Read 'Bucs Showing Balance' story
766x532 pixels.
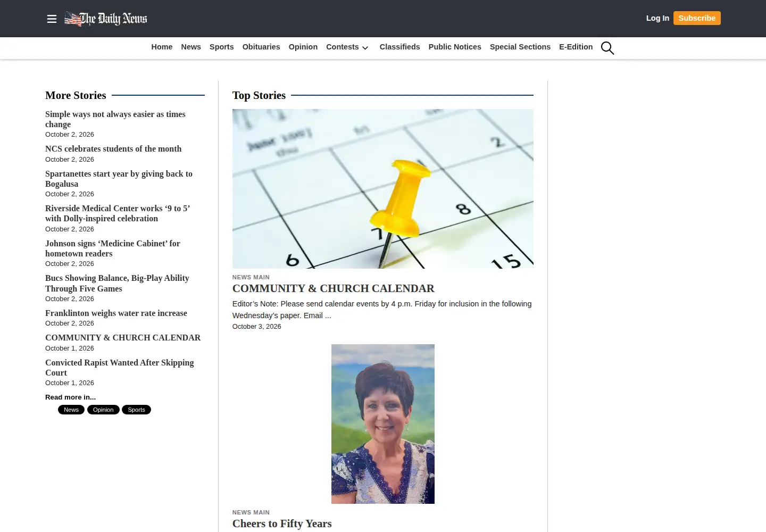point(117,283)
